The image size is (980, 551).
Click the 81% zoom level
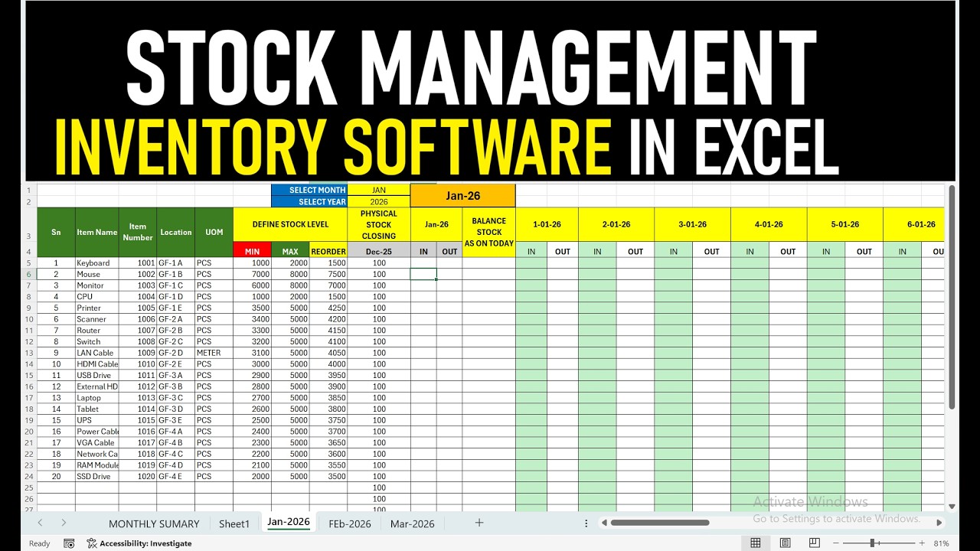(941, 543)
